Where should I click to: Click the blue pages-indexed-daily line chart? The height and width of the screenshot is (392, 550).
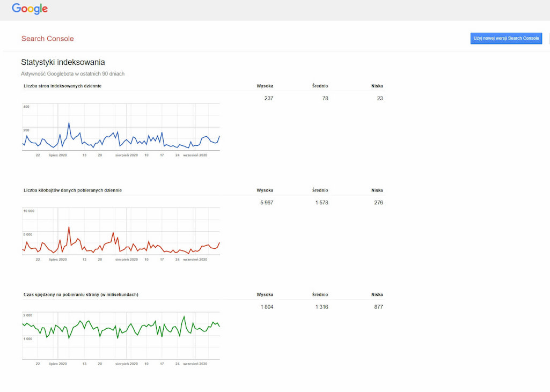coord(121,129)
